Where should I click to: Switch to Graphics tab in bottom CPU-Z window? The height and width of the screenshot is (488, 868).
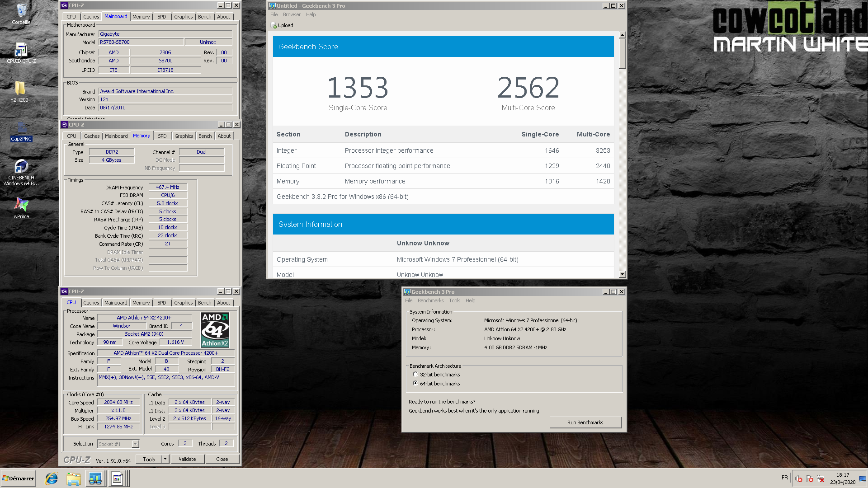point(183,303)
